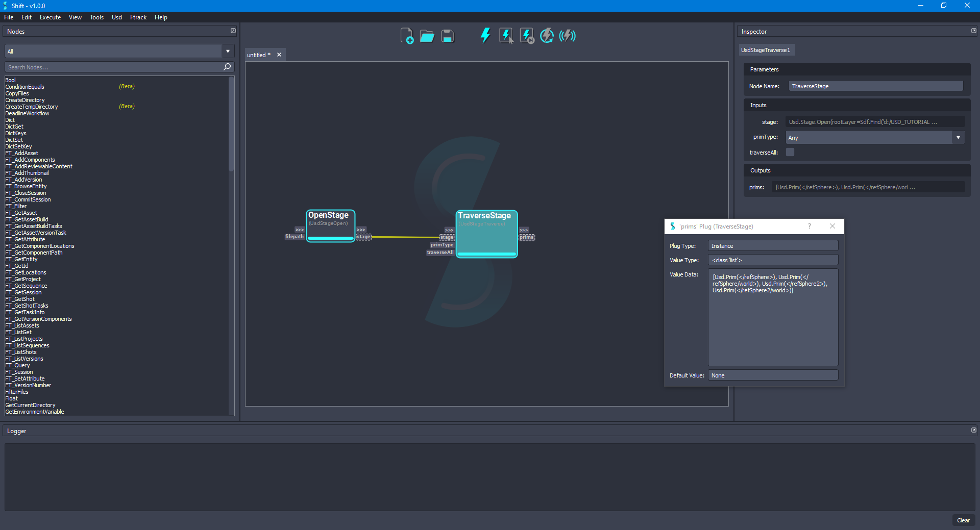
Task: Use the magnifier icon in the node search box
Action: tap(227, 67)
